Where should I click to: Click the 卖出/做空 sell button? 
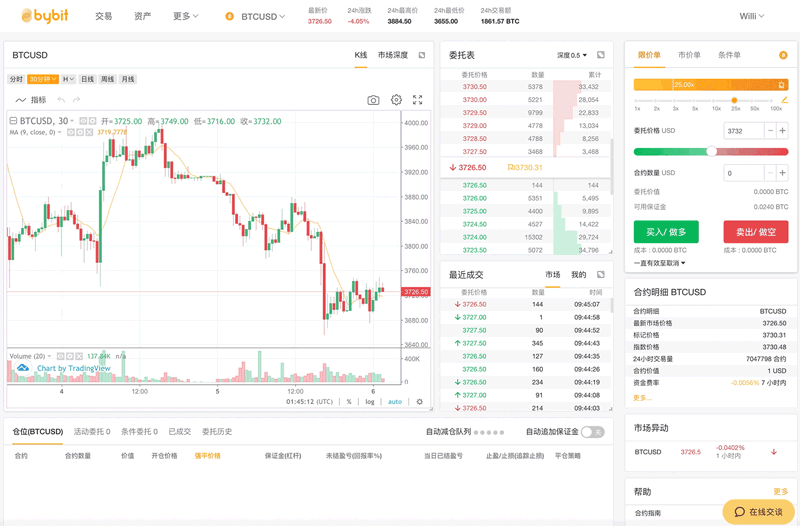point(756,232)
